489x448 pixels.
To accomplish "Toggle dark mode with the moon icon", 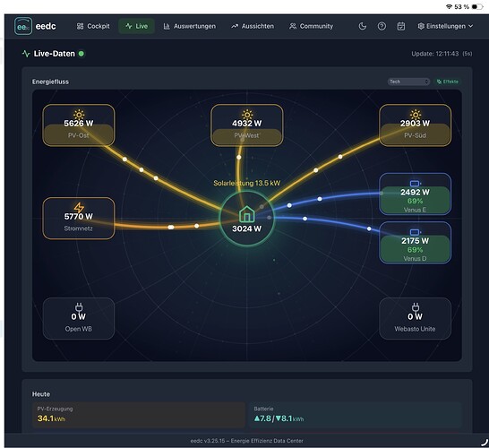I will pyautogui.click(x=363, y=26).
